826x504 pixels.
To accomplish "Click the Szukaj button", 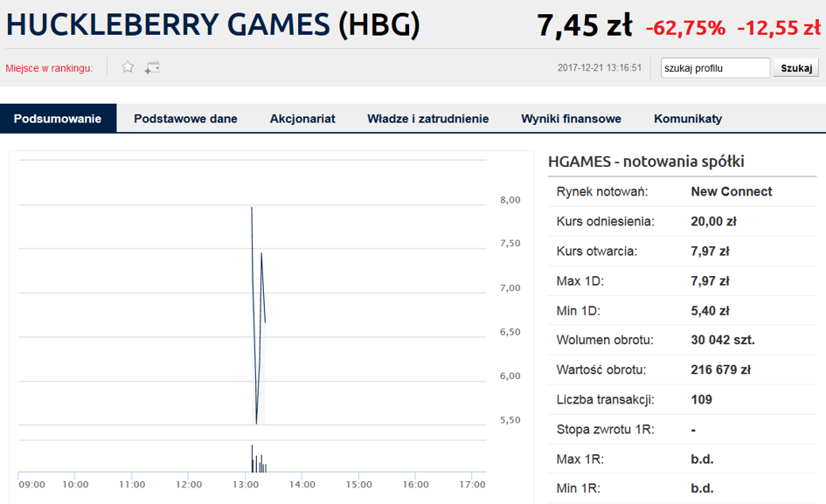I will point(796,68).
